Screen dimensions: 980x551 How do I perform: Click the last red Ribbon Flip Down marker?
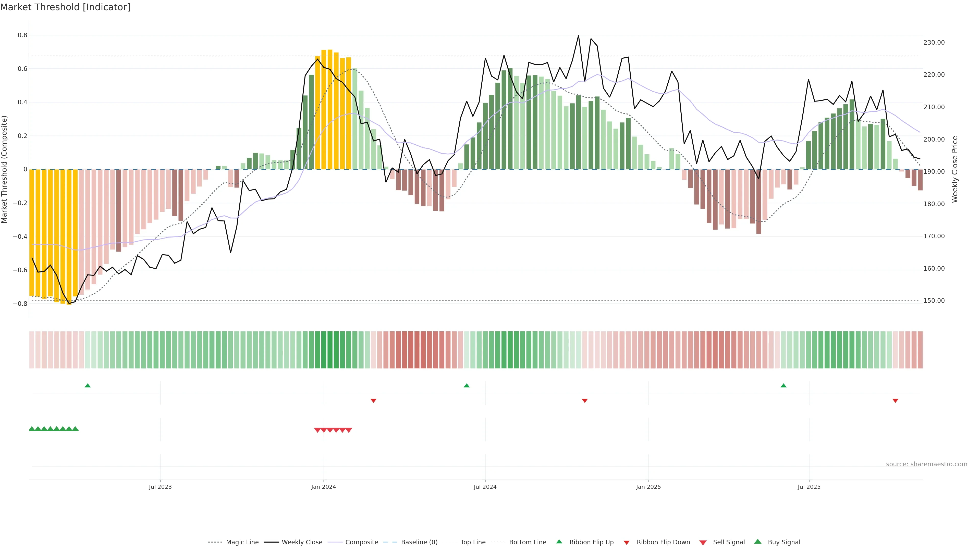click(x=896, y=400)
